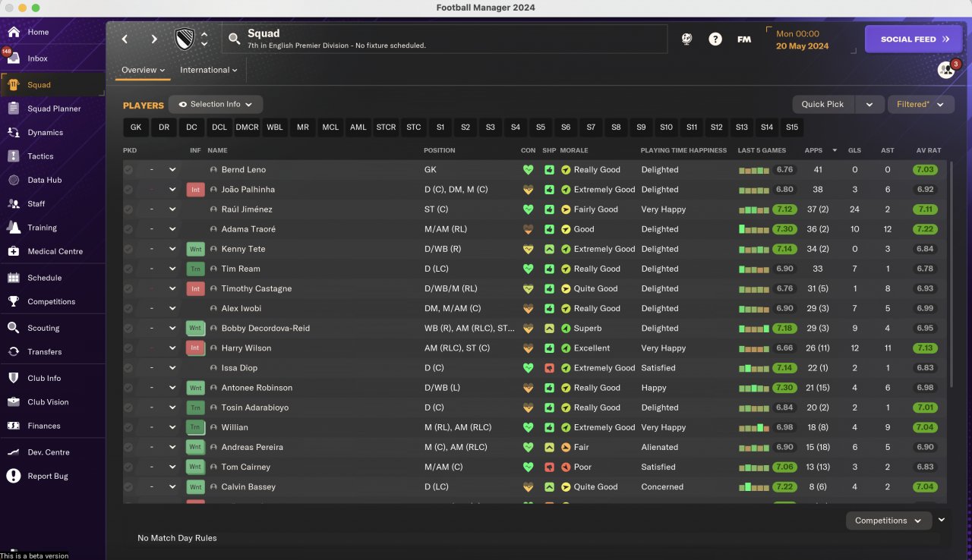The height and width of the screenshot is (560, 972).
Task: Open Club Vision page
Action: point(48,402)
